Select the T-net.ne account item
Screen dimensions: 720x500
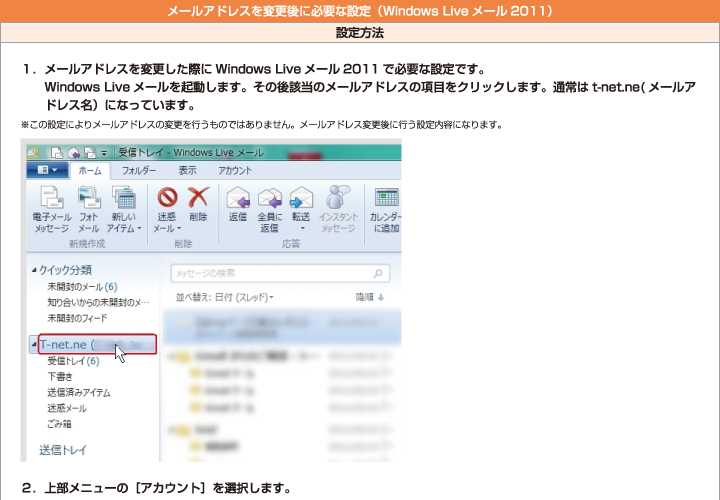[97, 344]
